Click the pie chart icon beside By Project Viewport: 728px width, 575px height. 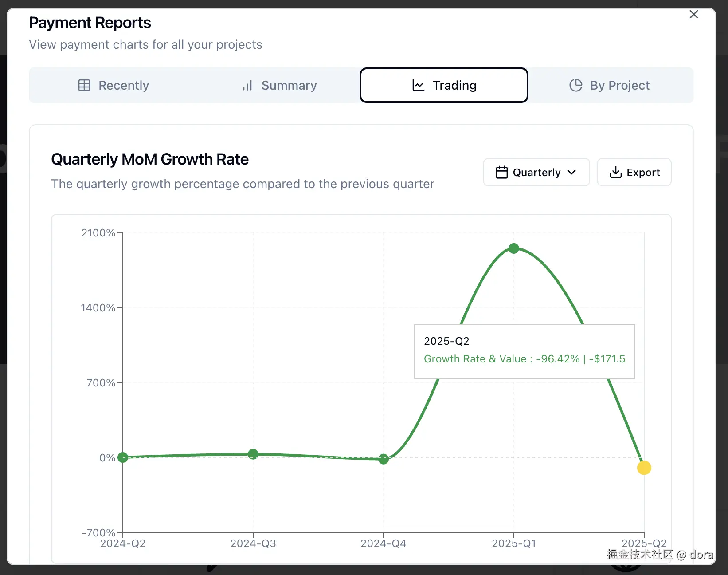[575, 85]
